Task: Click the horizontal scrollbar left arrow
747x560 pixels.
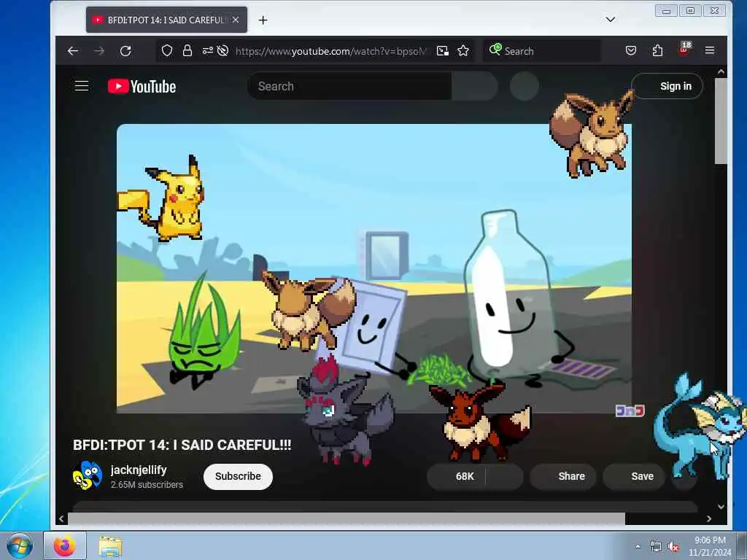Action: [x=61, y=518]
